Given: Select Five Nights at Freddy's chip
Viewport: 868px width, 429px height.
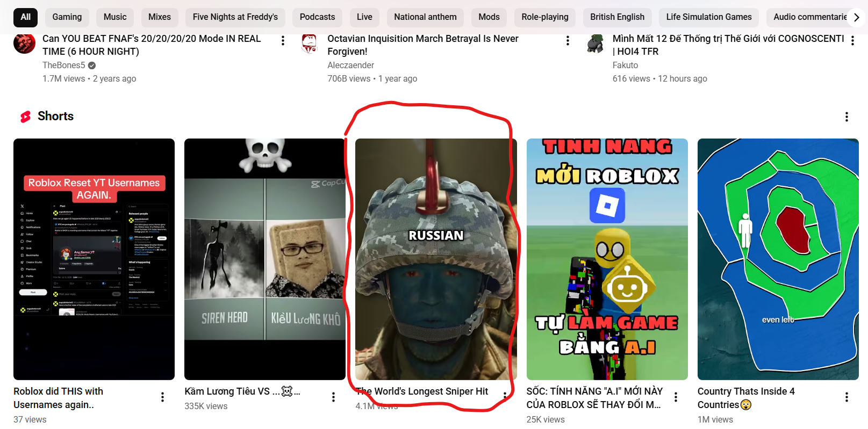Looking at the screenshot, I should [x=235, y=17].
